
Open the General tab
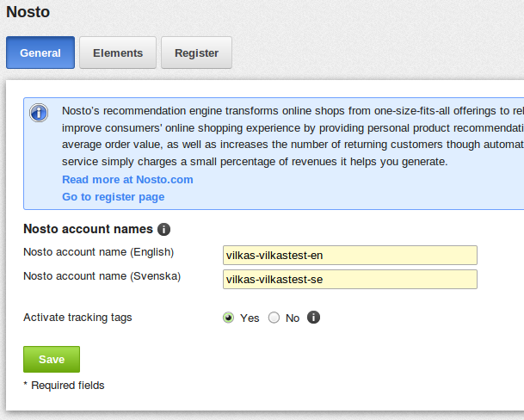point(40,52)
